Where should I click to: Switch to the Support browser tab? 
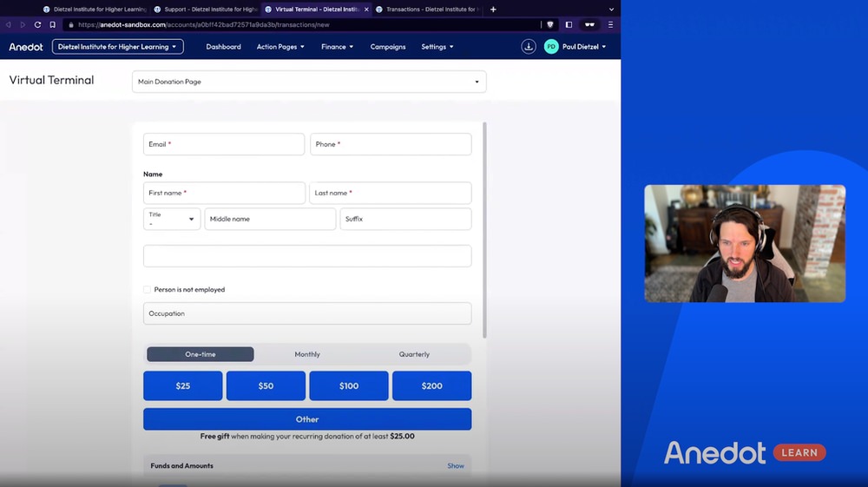[x=206, y=10]
